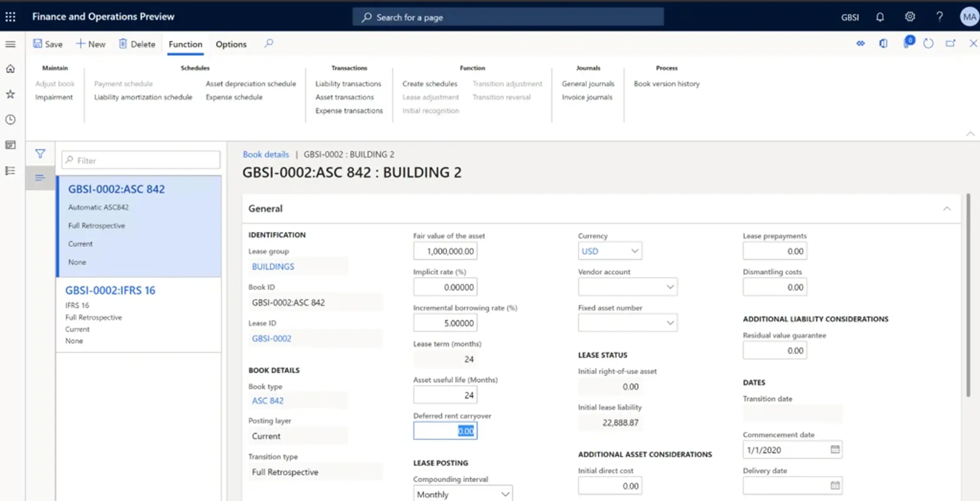Image resolution: width=980 pixels, height=501 pixels.
Task: Open the Commencement date calendar picker
Action: 836,449
